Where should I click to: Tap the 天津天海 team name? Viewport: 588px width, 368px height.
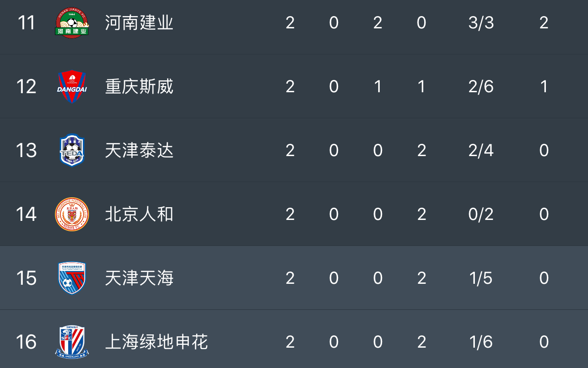pyautogui.click(x=139, y=278)
